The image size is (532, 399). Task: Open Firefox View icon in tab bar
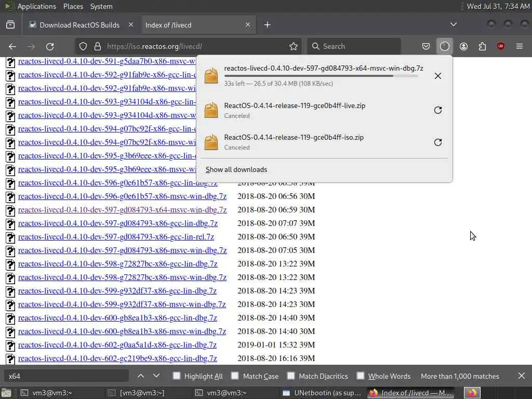click(10, 25)
